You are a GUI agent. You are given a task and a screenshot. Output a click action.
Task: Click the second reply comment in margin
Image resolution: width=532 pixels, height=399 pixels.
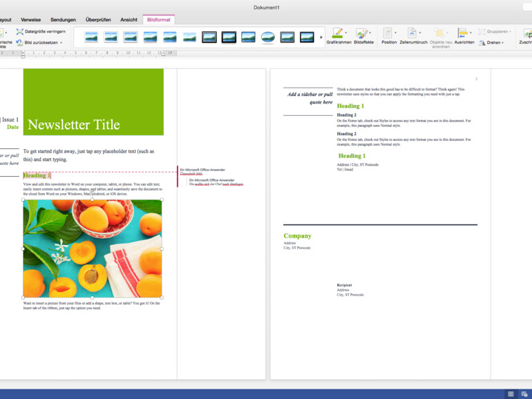click(216, 182)
